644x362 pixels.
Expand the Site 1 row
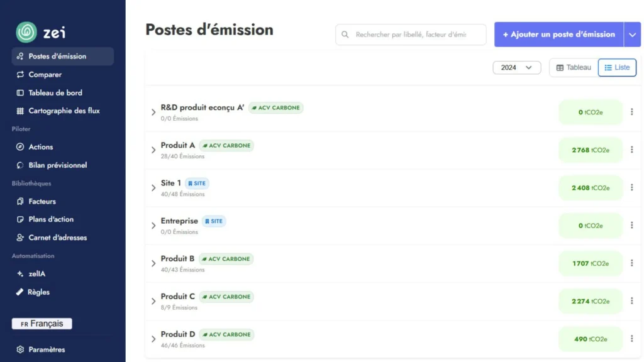click(153, 188)
